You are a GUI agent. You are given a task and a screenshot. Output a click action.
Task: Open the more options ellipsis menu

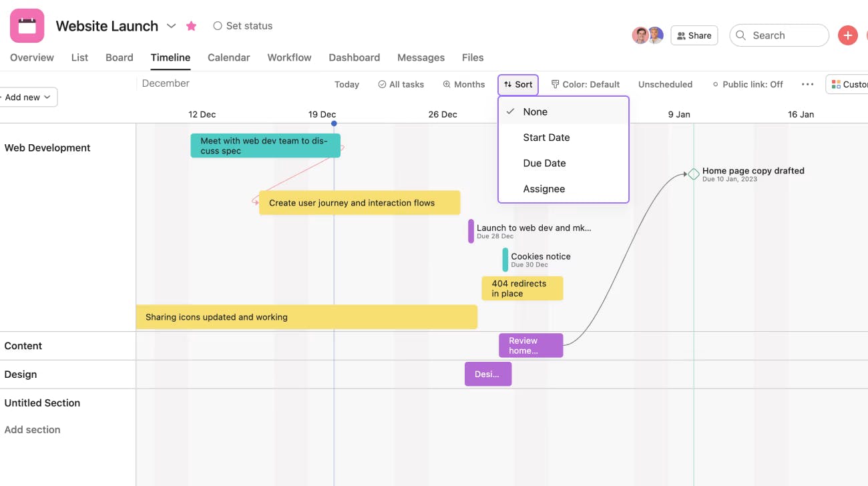tap(807, 84)
